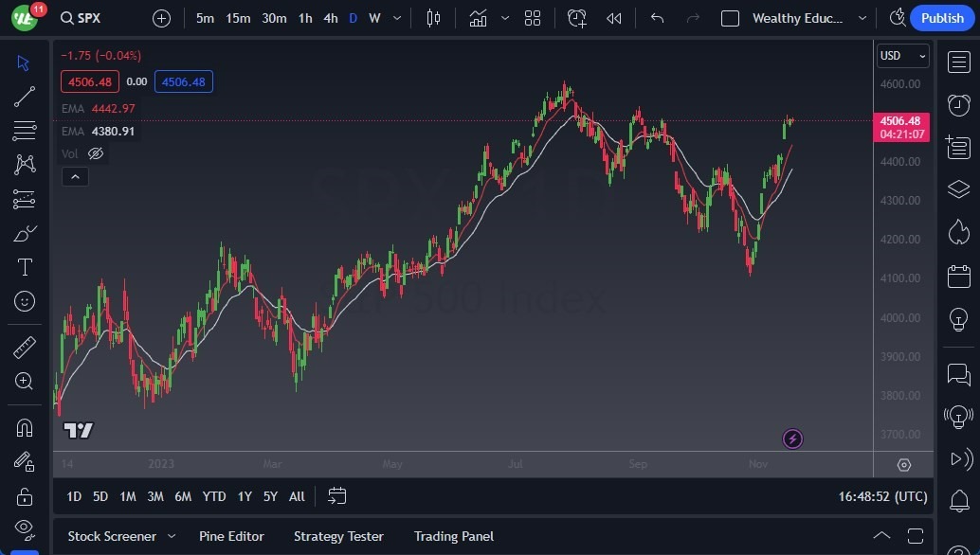
Task: Collapse the chart legend with the arrow
Action: pos(75,176)
